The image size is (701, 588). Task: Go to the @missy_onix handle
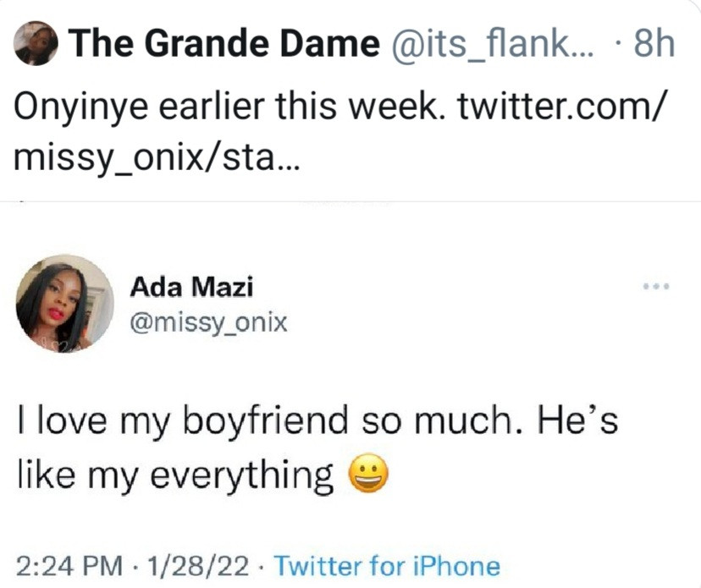208,322
